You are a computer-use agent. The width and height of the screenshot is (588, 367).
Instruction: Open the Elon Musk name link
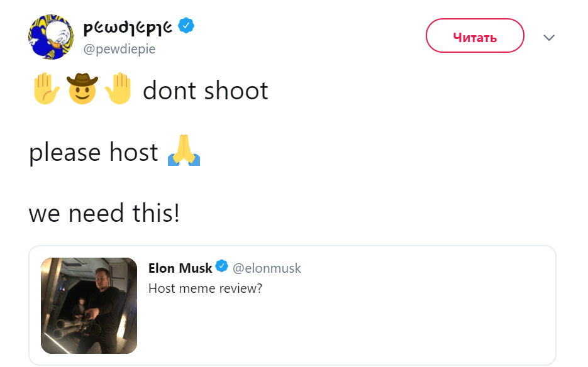180,268
